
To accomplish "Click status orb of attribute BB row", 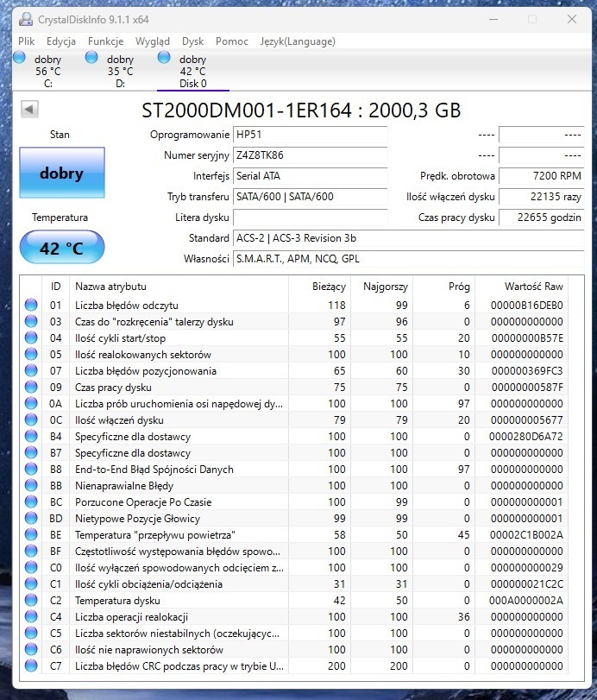I will pyautogui.click(x=31, y=485).
